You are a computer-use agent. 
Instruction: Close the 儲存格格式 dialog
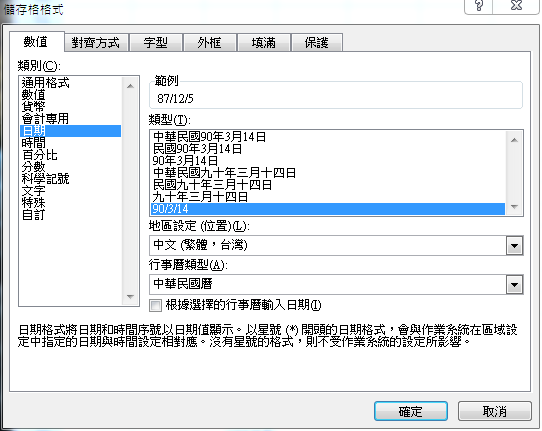pos(516,5)
